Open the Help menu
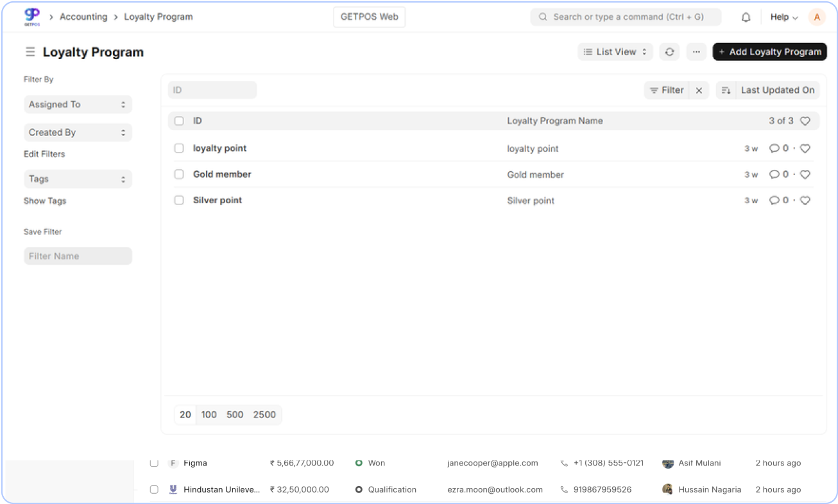 point(783,17)
